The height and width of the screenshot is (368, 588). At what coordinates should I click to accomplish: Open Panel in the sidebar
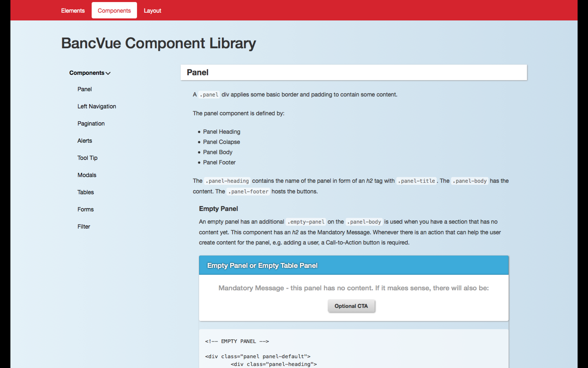click(x=84, y=89)
